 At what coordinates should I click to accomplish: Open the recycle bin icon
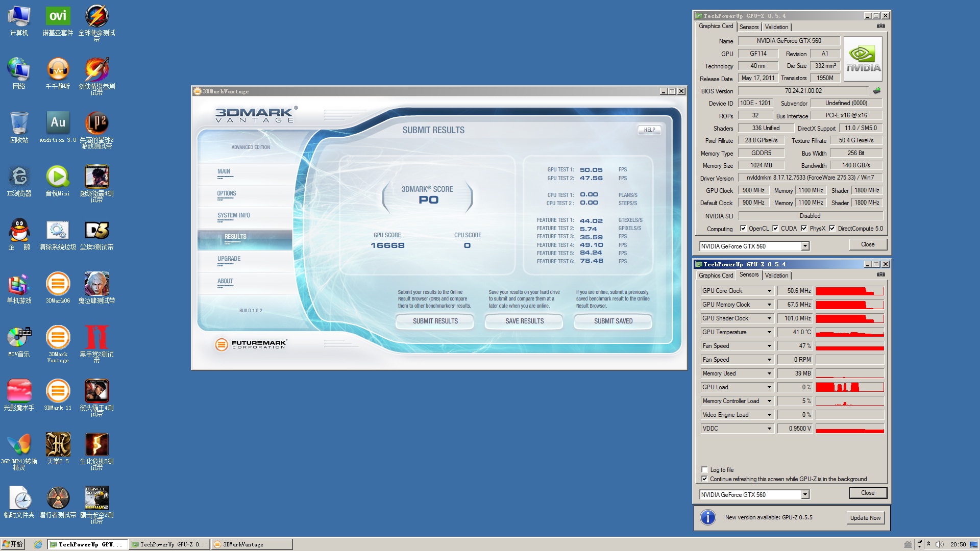coord(19,123)
